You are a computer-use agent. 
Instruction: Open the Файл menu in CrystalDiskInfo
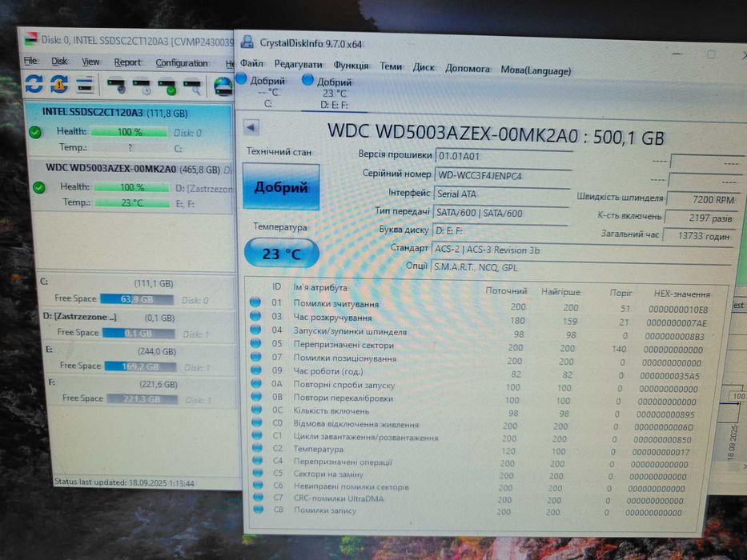click(251, 63)
